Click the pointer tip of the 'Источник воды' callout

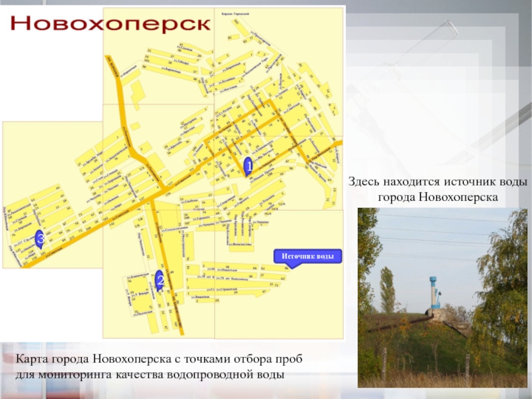click(x=291, y=267)
